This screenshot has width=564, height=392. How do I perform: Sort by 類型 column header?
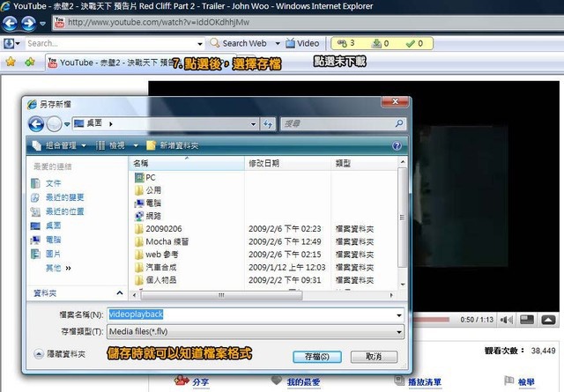(364, 164)
